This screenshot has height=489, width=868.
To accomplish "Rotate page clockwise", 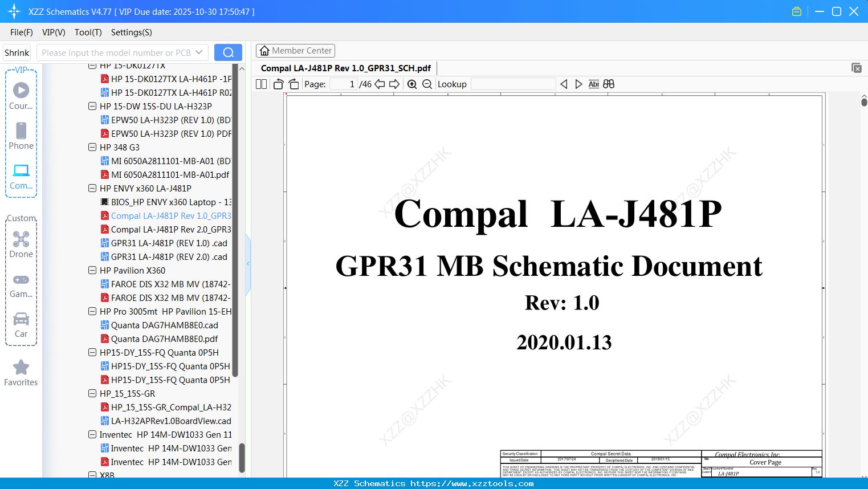I will coord(294,84).
